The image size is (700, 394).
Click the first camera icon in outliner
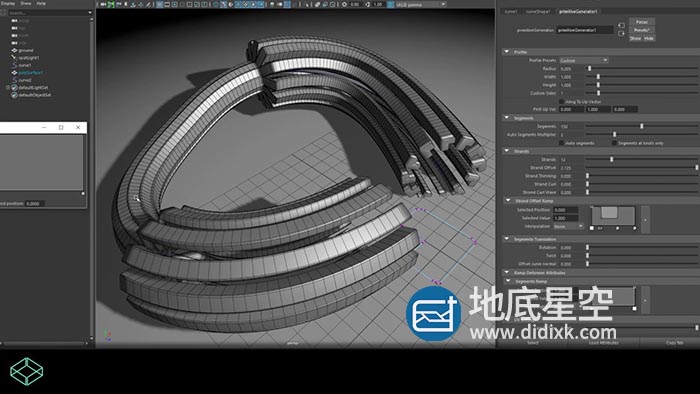14,21
